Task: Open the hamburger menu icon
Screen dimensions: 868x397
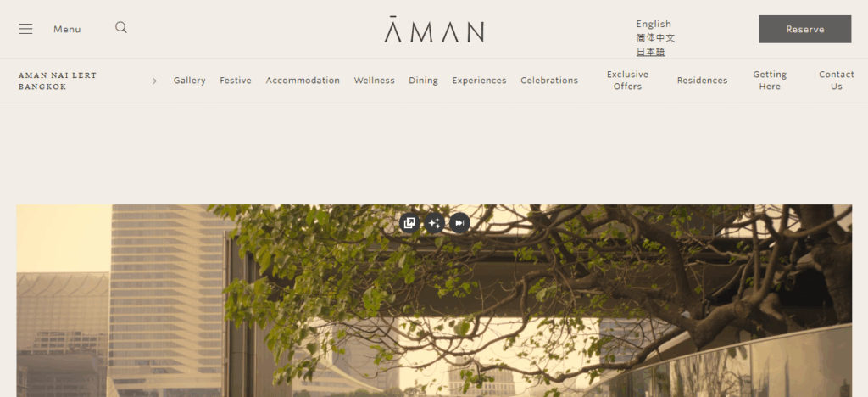Action: (x=25, y=29)
